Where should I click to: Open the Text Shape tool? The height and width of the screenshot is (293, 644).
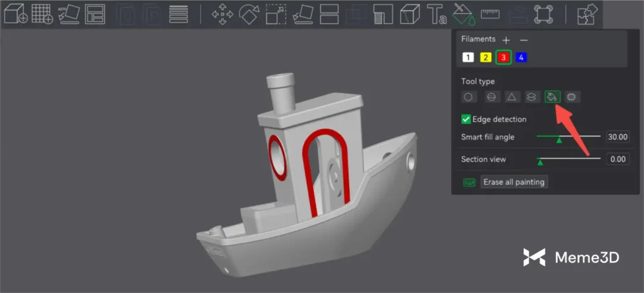point(436,14)
